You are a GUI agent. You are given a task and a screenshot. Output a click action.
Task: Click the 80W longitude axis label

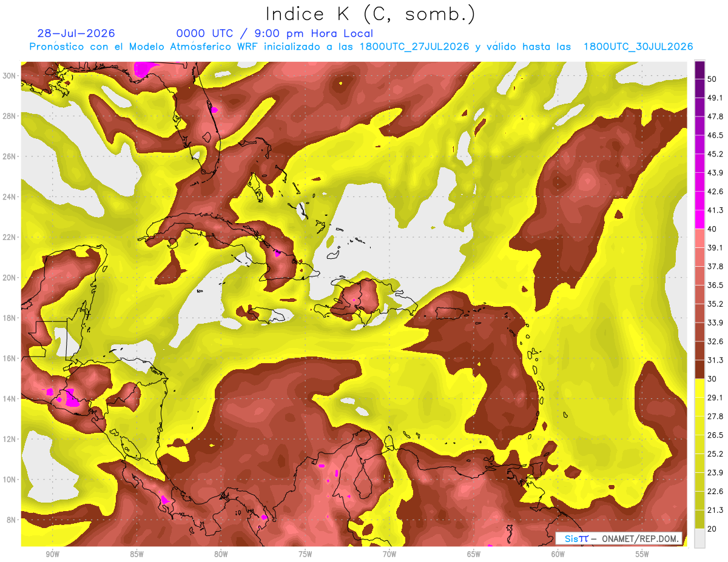click(x=221, y=554)
